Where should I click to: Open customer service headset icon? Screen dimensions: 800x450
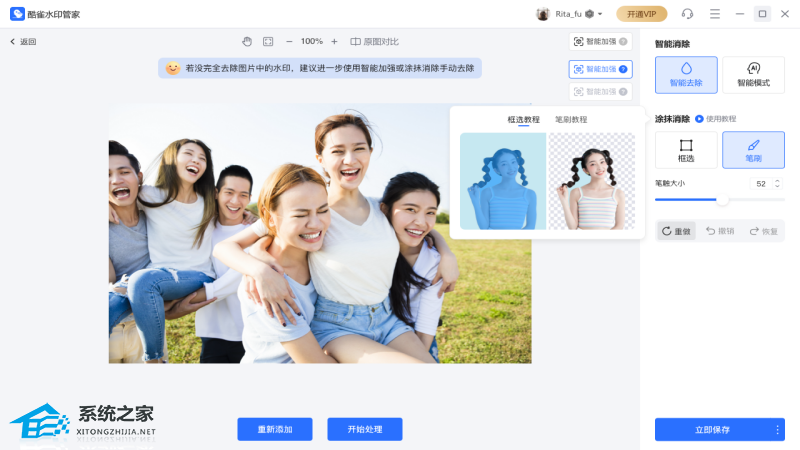[687, 14]
